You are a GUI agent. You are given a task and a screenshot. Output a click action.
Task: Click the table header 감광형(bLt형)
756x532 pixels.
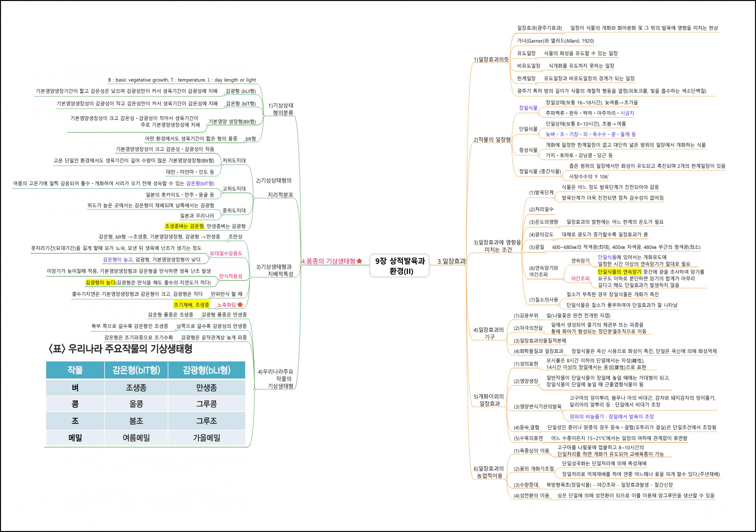pos(206,370)
